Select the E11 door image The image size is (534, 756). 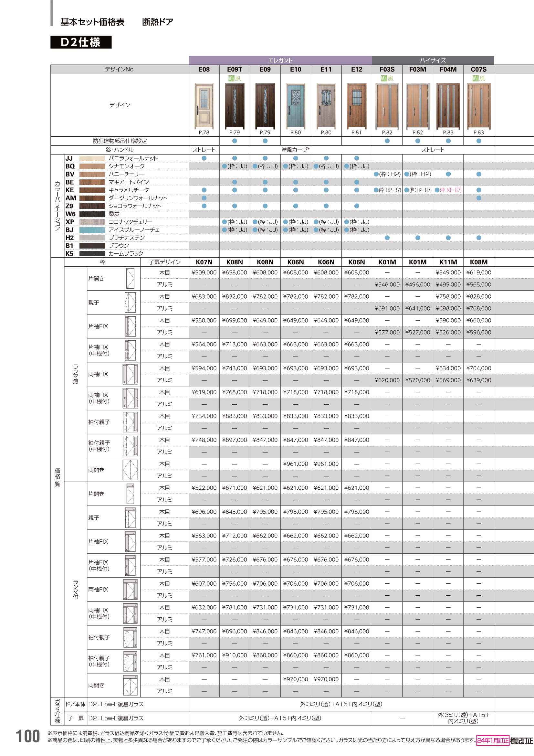coord(326,106)
